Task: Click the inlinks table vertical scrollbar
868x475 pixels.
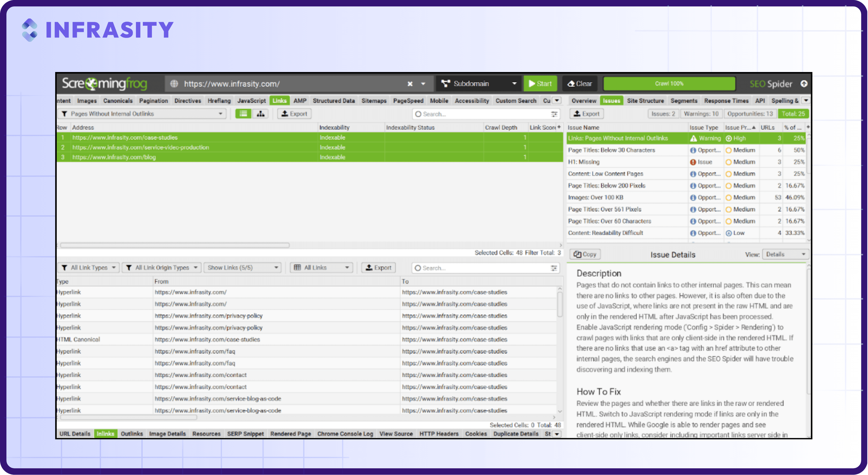Action: 560,304
